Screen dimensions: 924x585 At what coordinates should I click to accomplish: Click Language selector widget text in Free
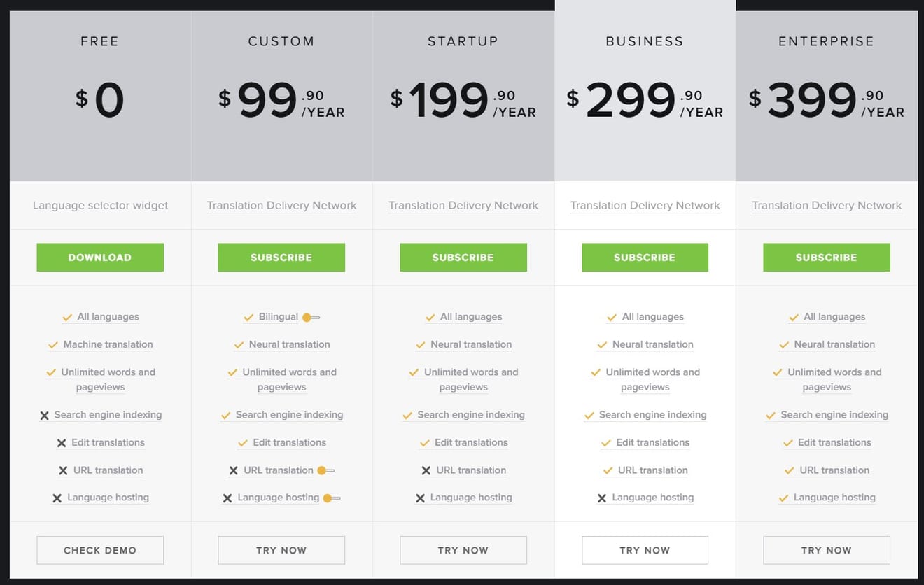point(100,205)
